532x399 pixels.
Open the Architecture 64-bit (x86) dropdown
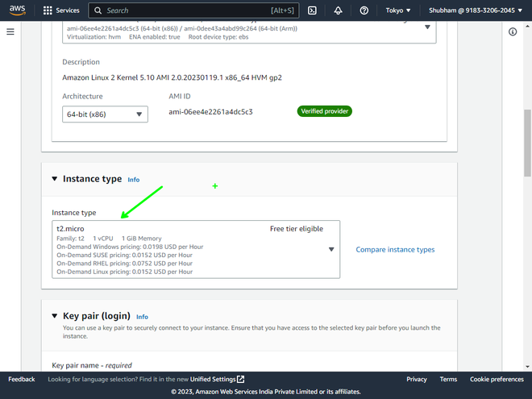tap(105, 114)
